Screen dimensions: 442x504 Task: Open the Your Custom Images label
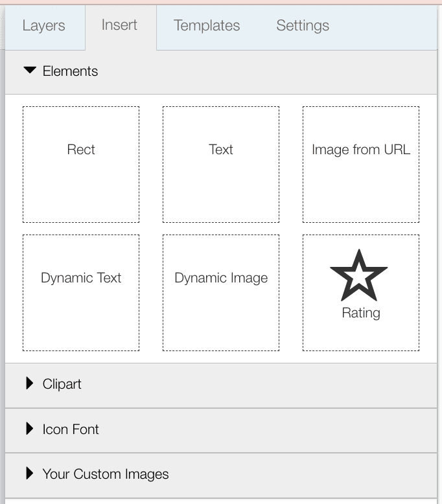[106, 474]
